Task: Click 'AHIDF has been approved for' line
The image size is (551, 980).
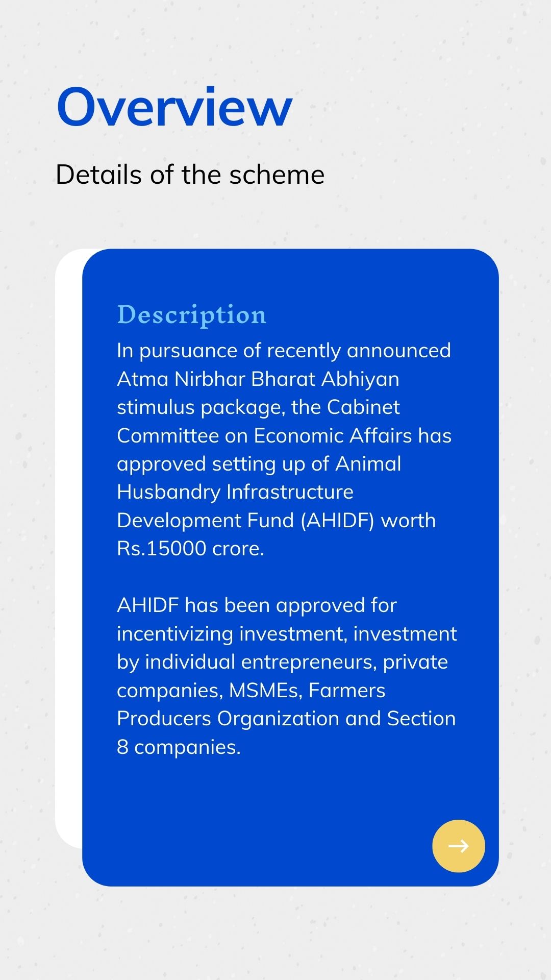Action: tap(257, 605)
